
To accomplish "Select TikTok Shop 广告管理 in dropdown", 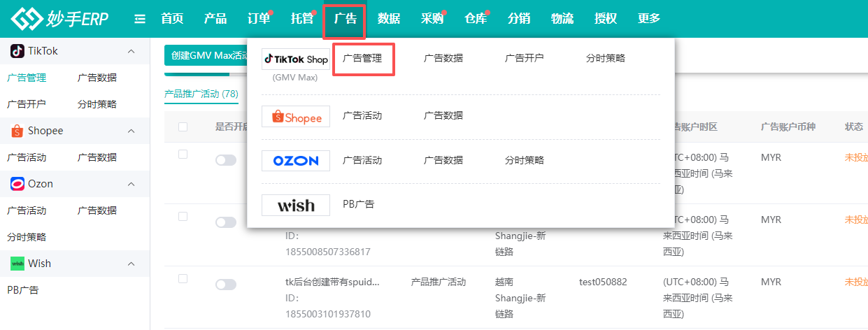I will [x=362, y=59].
